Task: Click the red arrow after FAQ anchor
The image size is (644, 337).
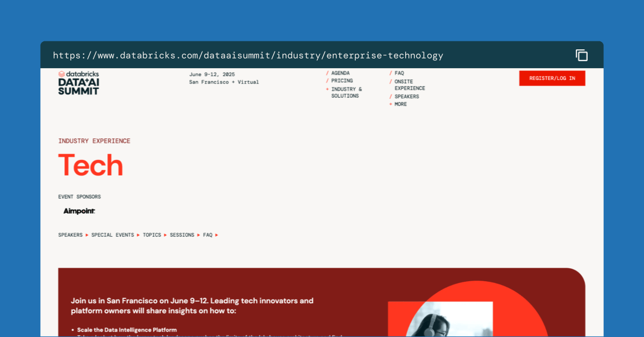Action: pyautogui.click(x=216, y=235)
